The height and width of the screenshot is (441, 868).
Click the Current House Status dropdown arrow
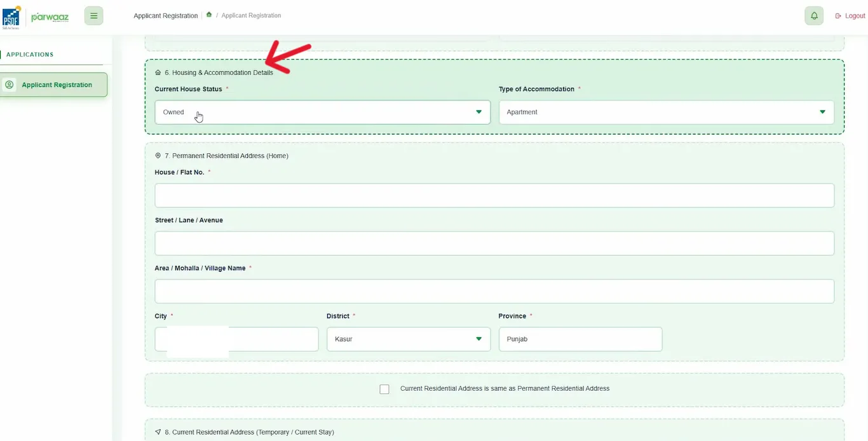tap(478, 112)
